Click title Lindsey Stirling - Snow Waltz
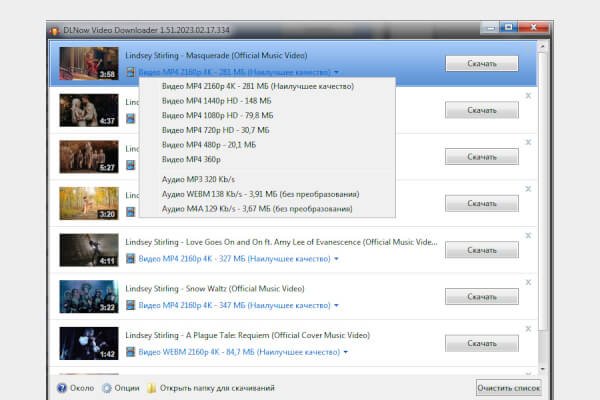Image resolution: width=600 pixels, height=400 pixels. [x=215, y=289]
